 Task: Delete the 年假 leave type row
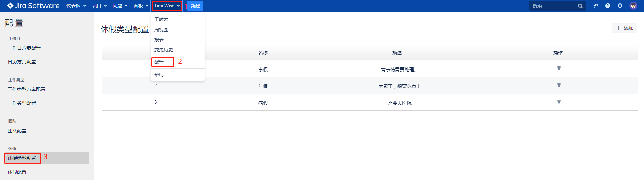pos(559,85)
